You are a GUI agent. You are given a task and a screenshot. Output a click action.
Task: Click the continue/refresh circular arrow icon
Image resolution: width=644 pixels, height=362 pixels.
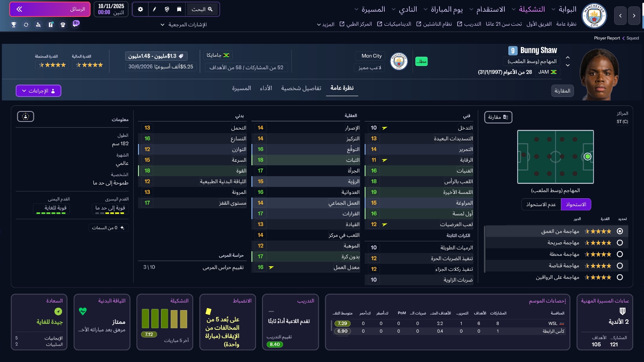[27, 25]
